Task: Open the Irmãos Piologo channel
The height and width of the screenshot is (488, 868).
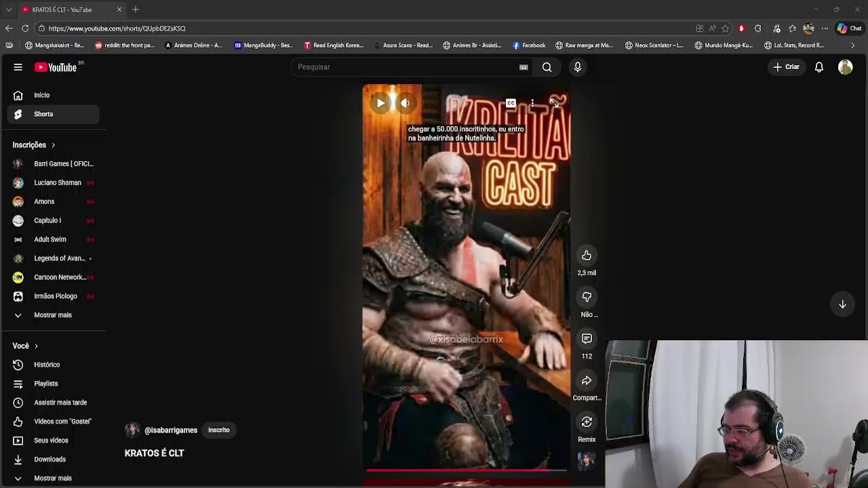Action: tap(53, 296)
